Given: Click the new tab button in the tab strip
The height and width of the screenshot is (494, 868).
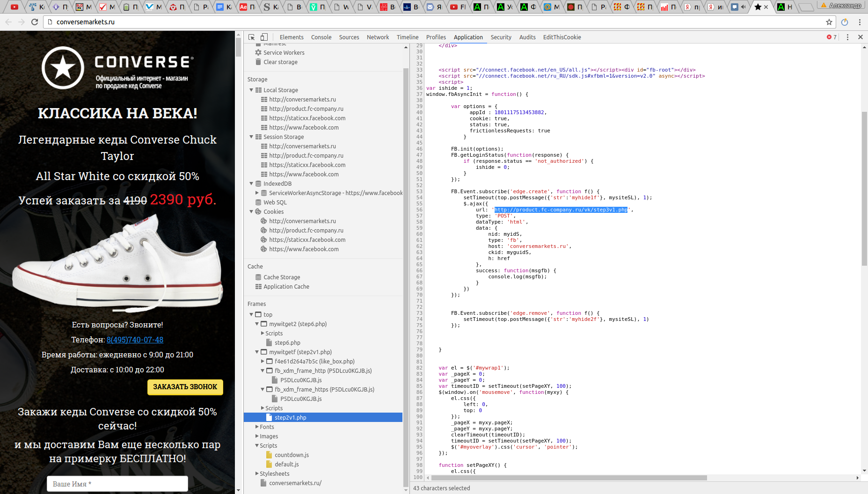Looking at the screenshot, I should (x=806, y=7).
